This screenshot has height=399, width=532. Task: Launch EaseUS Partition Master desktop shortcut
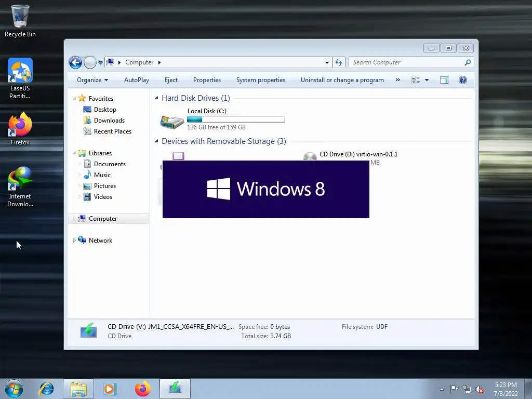[20, 79]
